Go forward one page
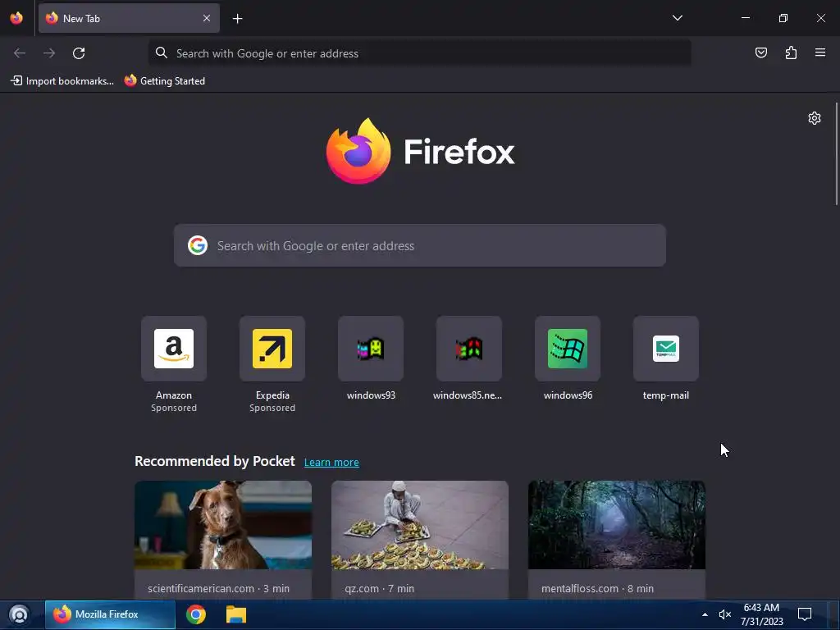This screenshot has height=630, width=840. point(49,53)
